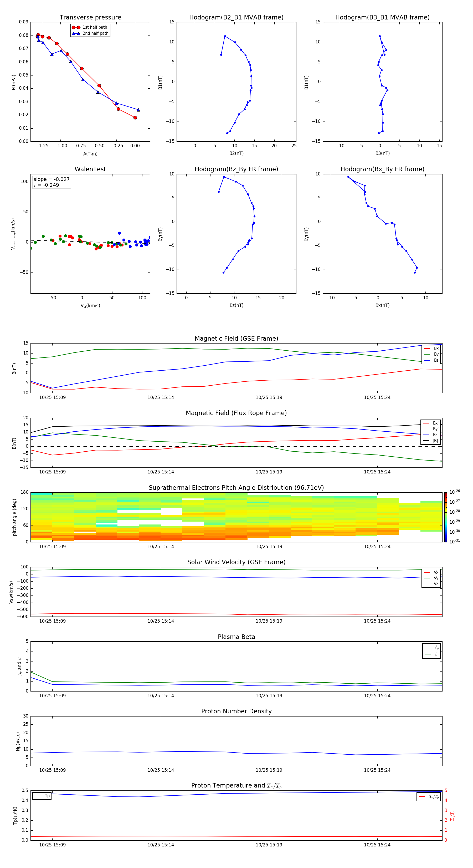Click the red Te/Tp right-axis label
The image size is (473, 868).
tap(453, 815)
